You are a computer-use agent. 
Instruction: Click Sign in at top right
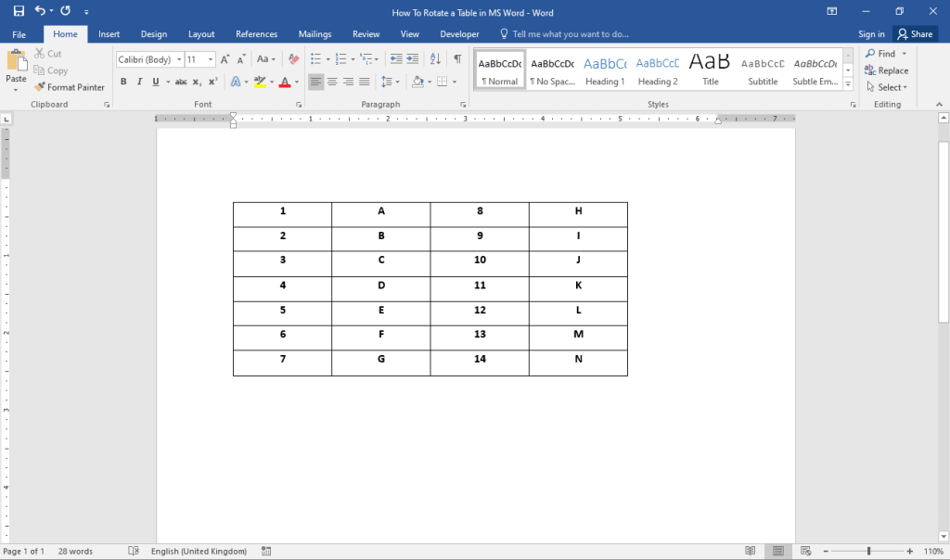tap(871, 33)
